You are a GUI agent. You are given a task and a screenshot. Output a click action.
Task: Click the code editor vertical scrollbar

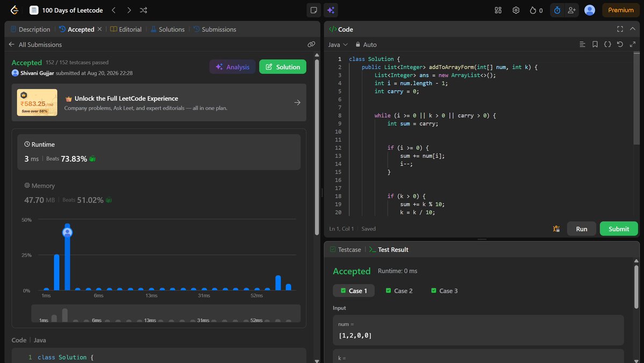pos(636,98)
